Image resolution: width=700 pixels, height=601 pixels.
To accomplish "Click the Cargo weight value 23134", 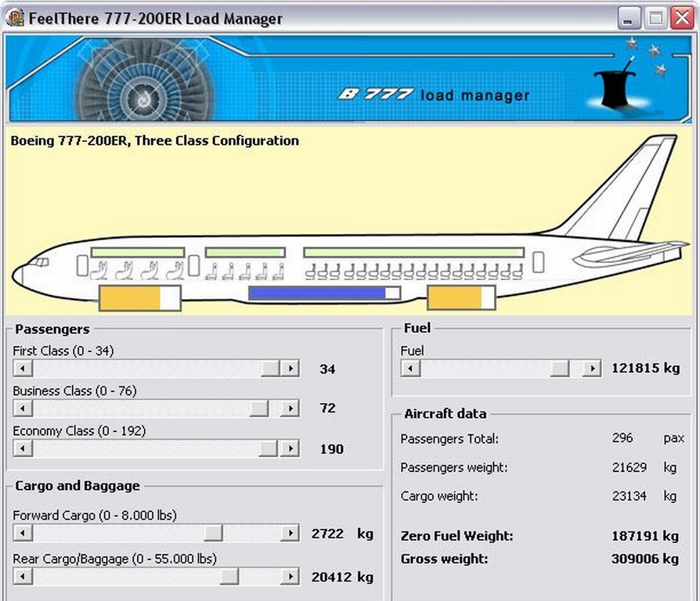I will click(629, 495).
